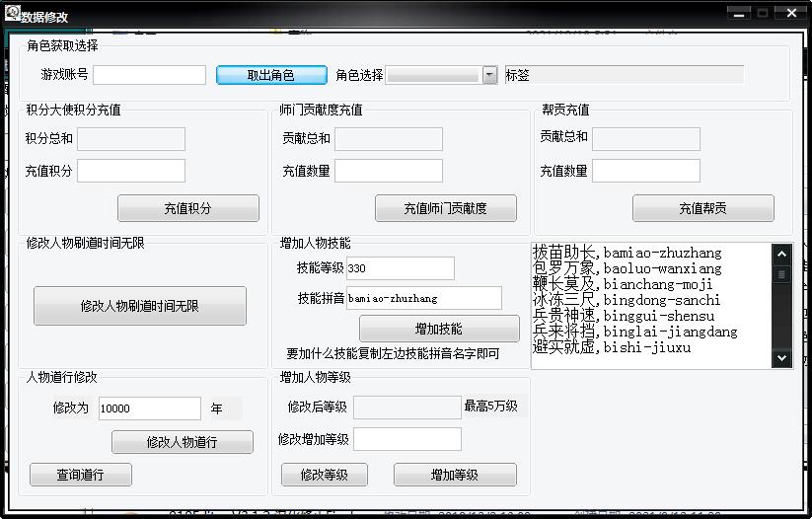This screenshot has height=519, width=812.
Task: Click the 游戏账号 input field
Action: pos(149,75)
